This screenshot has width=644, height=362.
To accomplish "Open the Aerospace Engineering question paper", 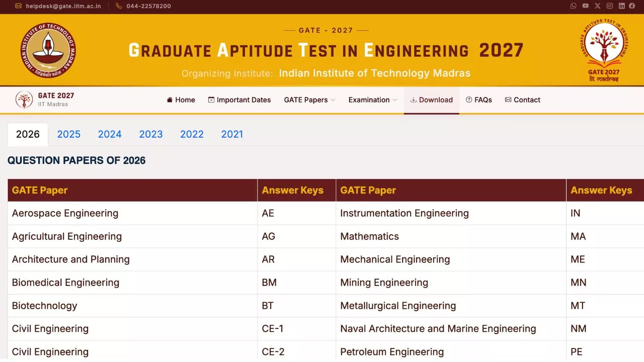I will [x=65, y=213].
